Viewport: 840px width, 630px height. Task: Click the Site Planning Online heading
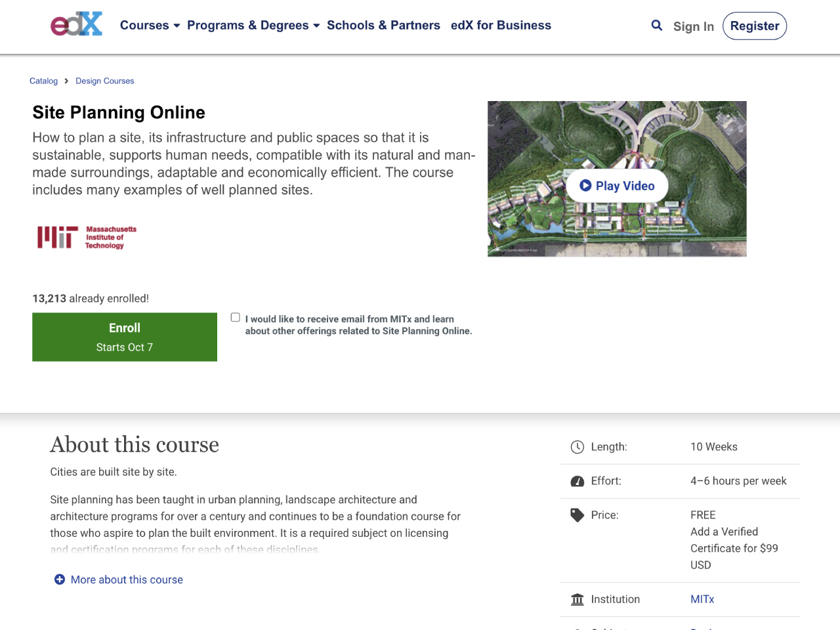click(119, 112)
